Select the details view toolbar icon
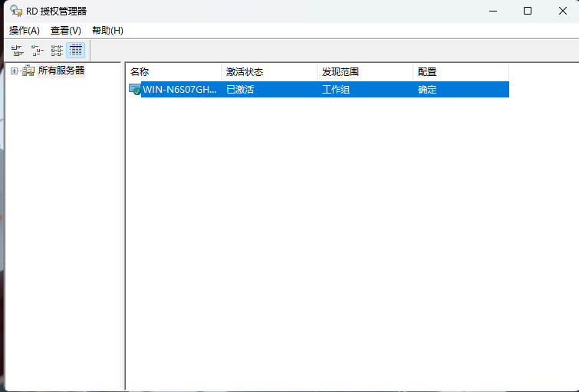Viewport: 579px width, 392px height. tap(76, 51)
